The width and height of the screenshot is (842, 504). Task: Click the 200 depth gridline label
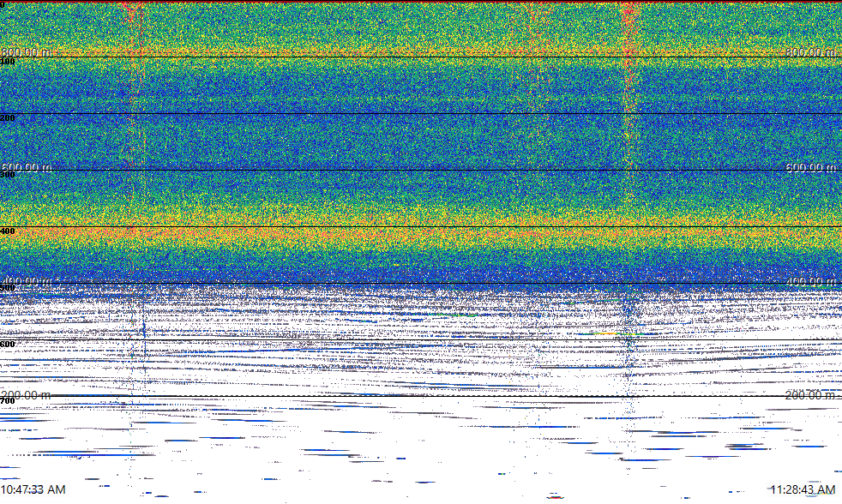8,118
